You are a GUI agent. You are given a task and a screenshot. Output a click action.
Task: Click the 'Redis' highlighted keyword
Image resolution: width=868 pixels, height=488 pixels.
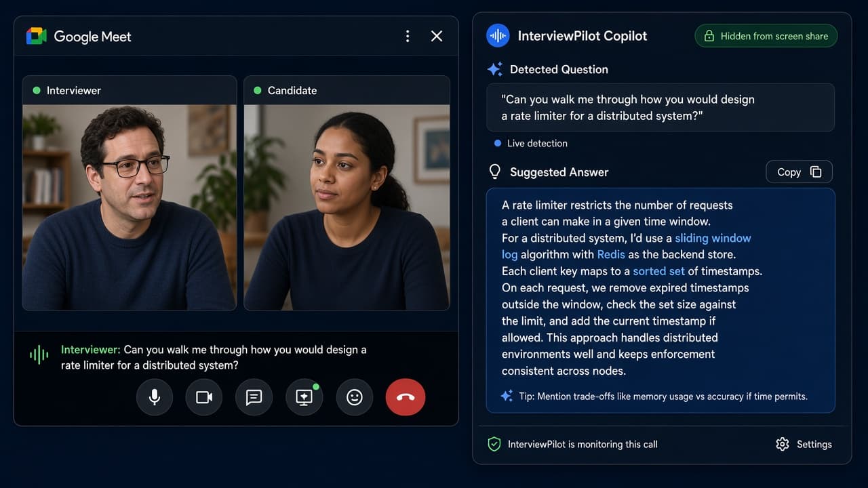click(610, 255)
